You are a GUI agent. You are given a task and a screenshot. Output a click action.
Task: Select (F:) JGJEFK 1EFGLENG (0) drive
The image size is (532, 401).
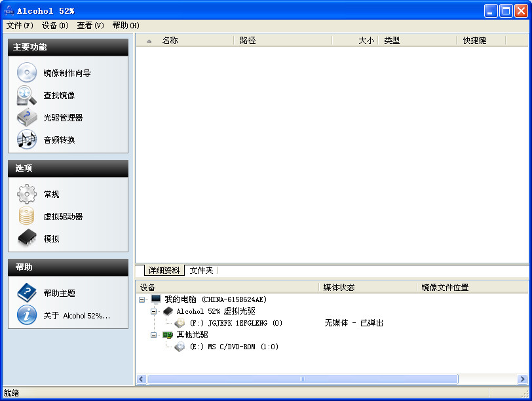236,323
